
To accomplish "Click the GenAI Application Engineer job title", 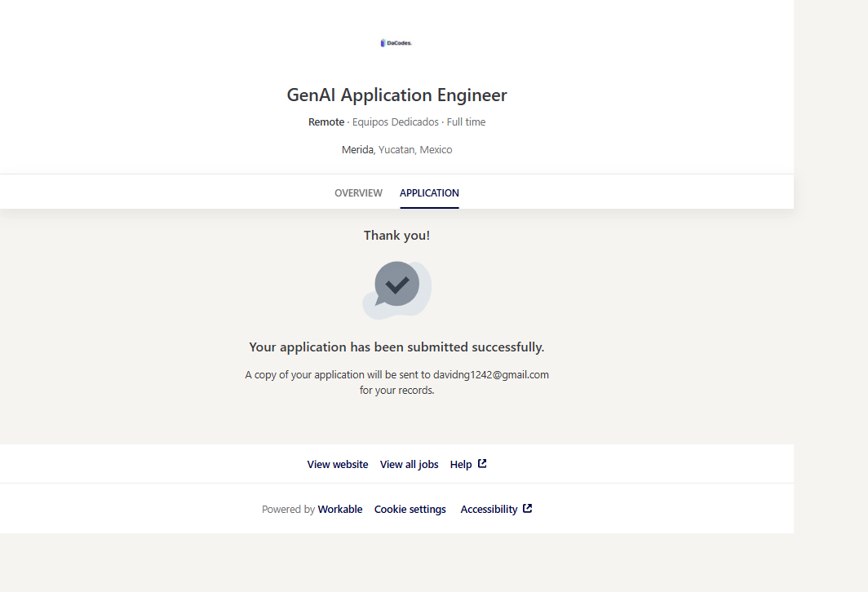I will [x=396, y=95].
